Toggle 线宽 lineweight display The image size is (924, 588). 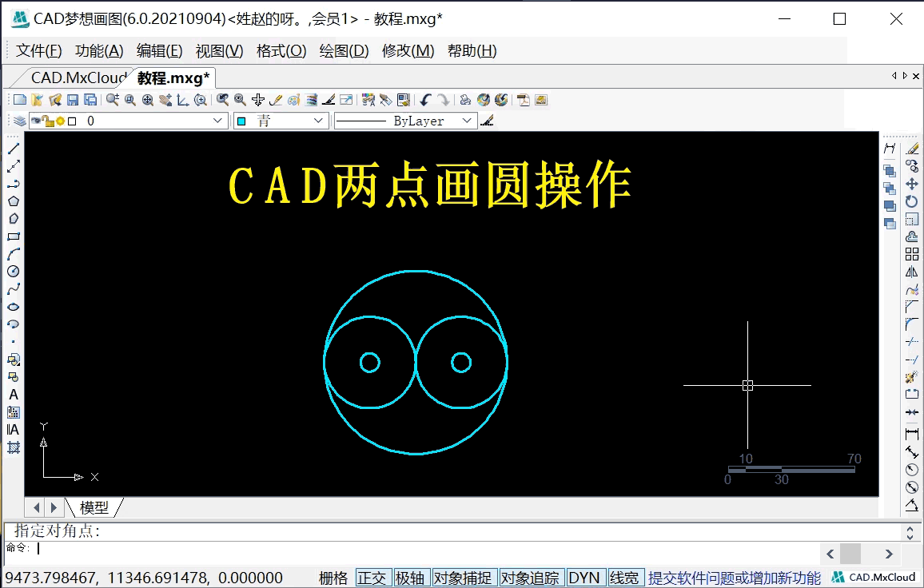coord(624,578)
